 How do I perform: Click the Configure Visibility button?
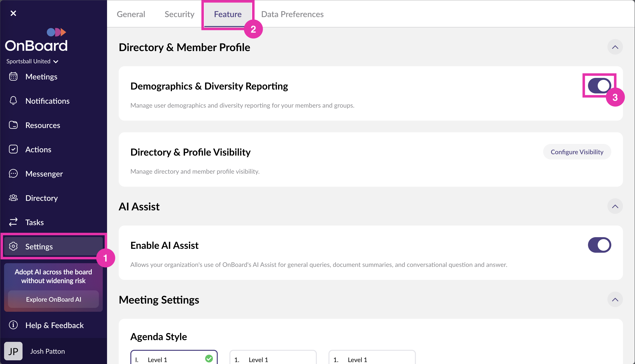pyautogui.click(x=577, y=152)
